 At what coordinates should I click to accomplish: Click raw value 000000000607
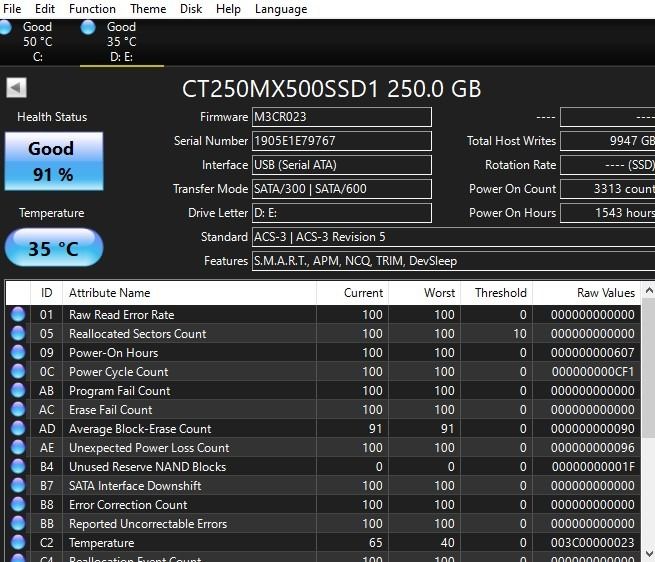(x=593, y=353)
